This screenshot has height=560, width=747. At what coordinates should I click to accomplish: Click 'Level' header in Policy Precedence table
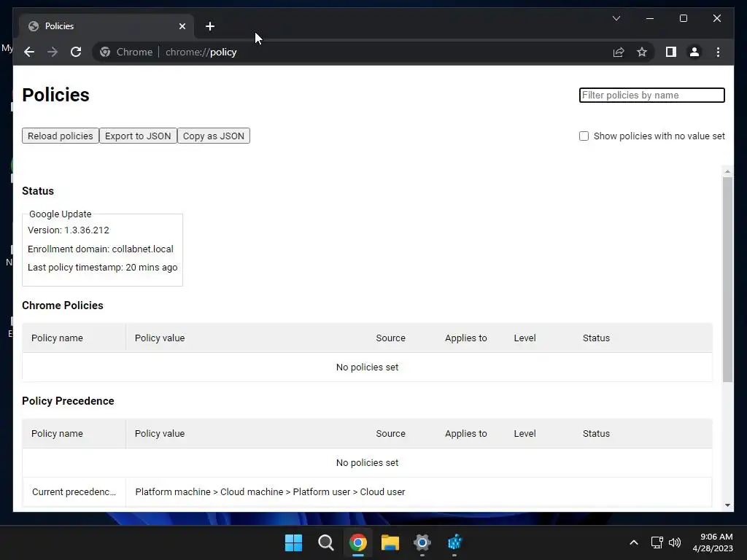pos(525,434)
